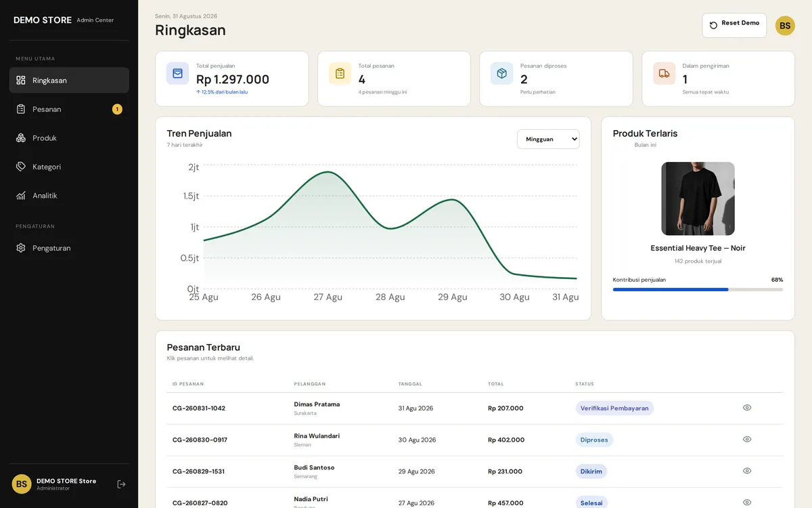Click the 12,5% dari bulan lalu text
The width and height of the screenshot is (812, 508).
click(x=222, y=92)
